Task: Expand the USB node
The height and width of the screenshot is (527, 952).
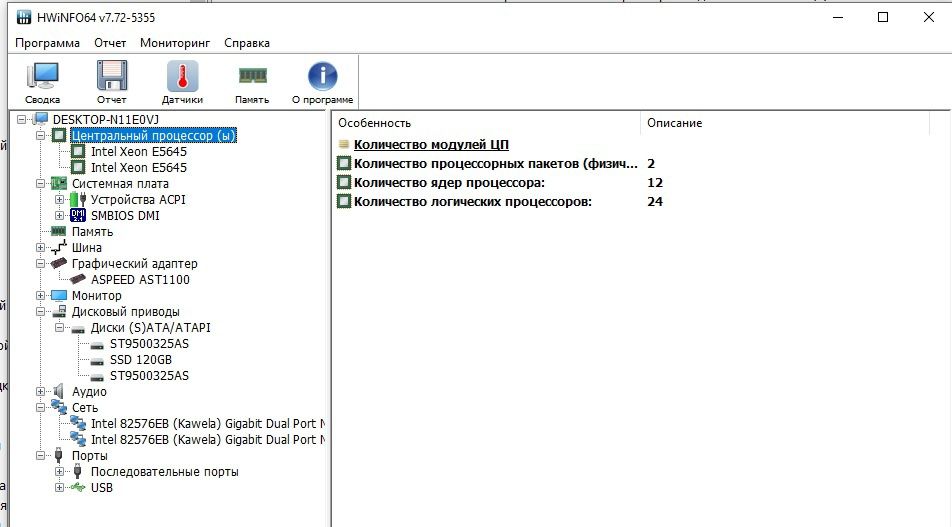Action: [x=59, y=488]
